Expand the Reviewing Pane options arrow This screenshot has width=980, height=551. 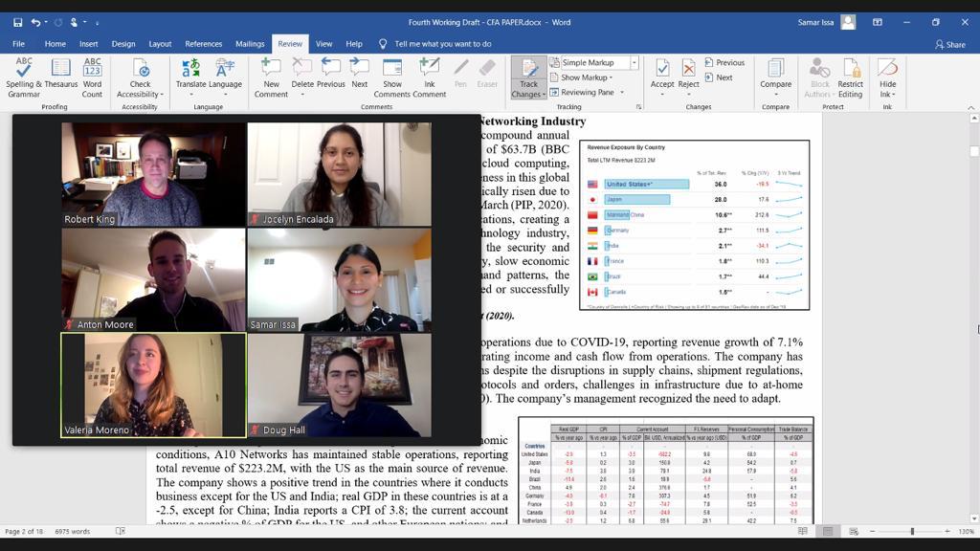pyautogui.click(x=622, y=93)
